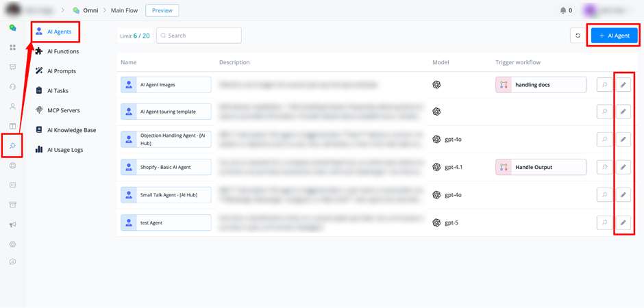Open the headset support icon in left rail
644x308 pixels.
[x=12, y=86]
